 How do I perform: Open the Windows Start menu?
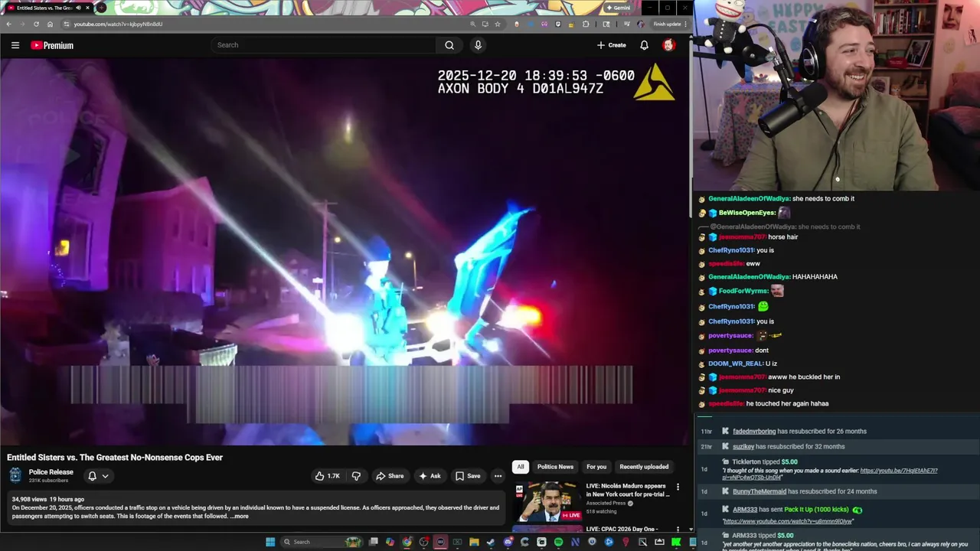click(x=270, y=542)
